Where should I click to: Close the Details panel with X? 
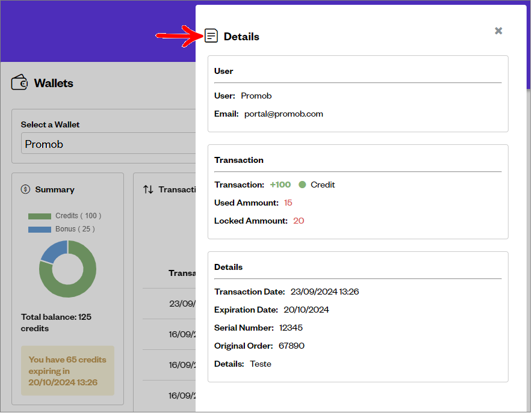tap(498, 31)
